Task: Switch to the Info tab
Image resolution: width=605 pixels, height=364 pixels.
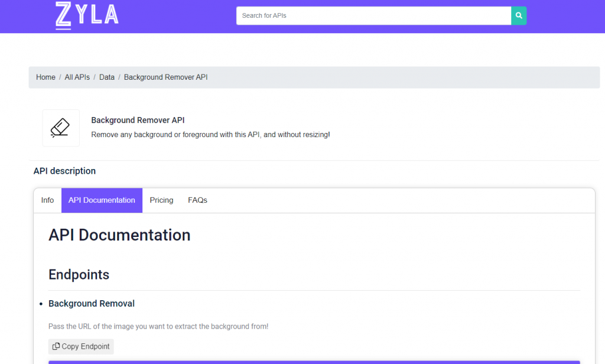Action: 47,200
